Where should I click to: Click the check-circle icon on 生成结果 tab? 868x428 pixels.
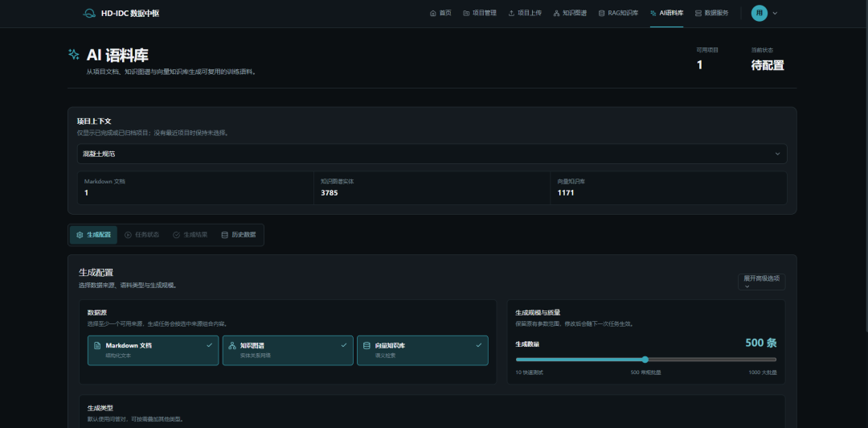pyautogui.click(x=176, y=235)
